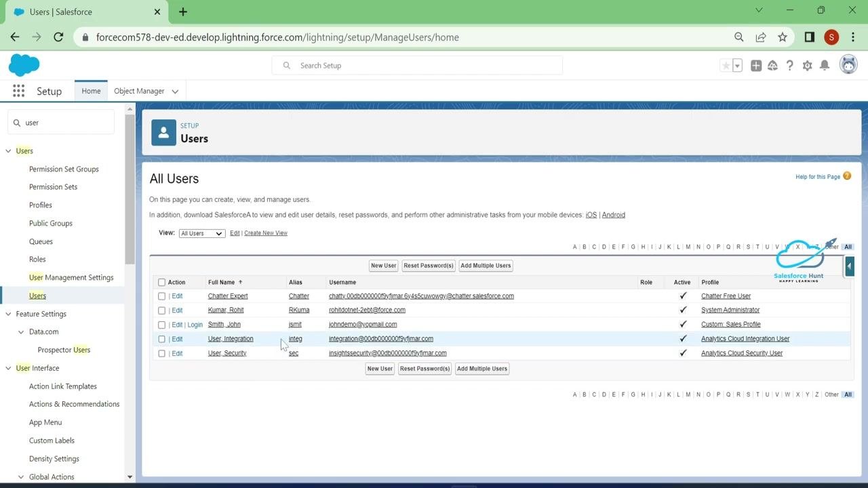Click the site lock icon in address bar
Viewport: 868px width, 488px height.
pos(85,37)
